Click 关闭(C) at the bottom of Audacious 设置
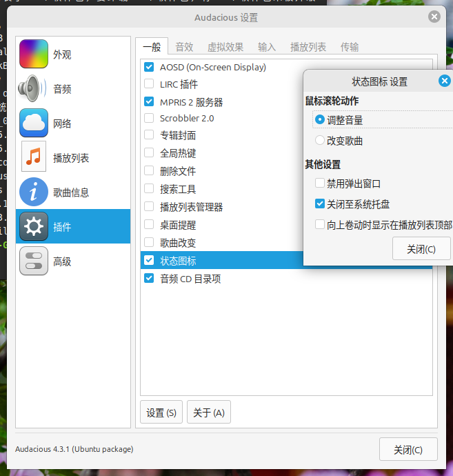453x476 pixels. point(408,449)
